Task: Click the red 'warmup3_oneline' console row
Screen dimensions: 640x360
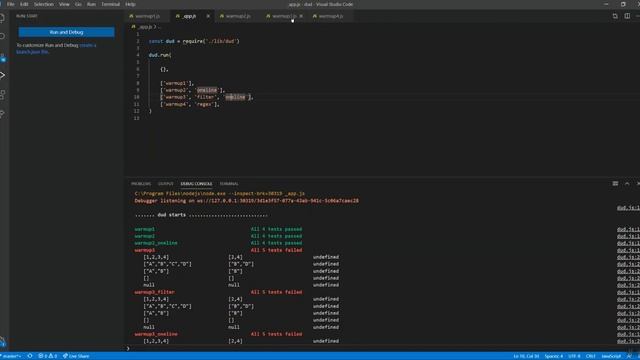Action: [156, 334]
